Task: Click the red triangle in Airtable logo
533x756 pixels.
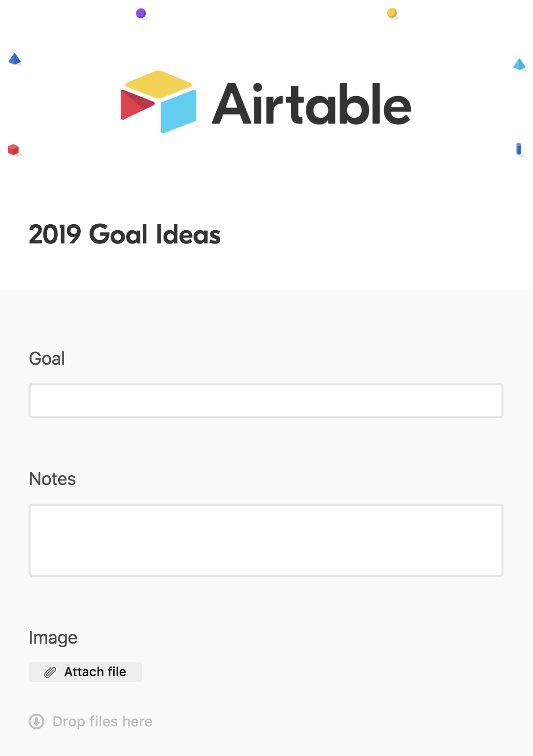Action: [136, 105]
